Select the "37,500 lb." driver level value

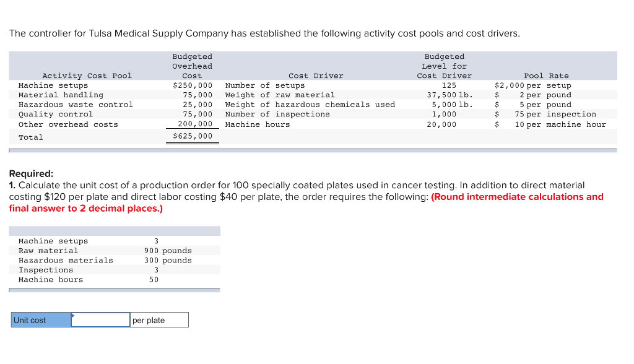coord(450,95)
